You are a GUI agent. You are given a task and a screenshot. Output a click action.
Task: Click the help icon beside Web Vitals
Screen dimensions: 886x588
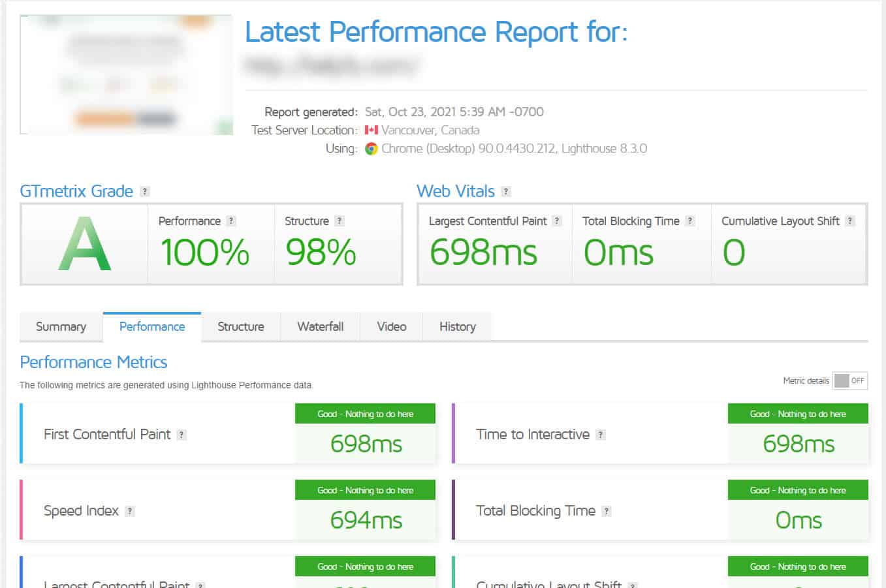(x=506, y=191)
